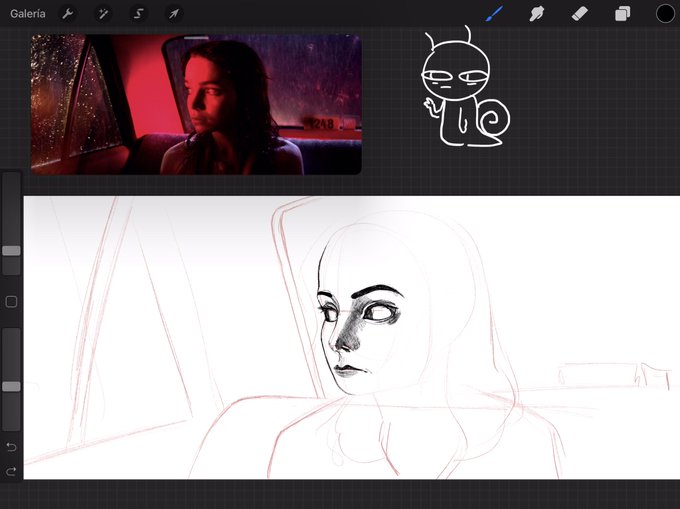Adjust the brush opacity slider handle
The width and height of the screenshot is (680, 509).
tap(11, 386)
